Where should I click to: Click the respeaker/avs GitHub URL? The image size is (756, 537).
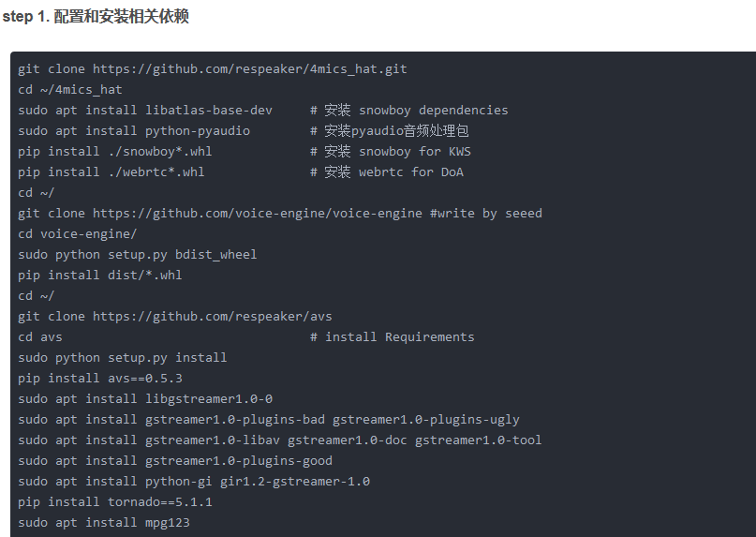point(212,316)
